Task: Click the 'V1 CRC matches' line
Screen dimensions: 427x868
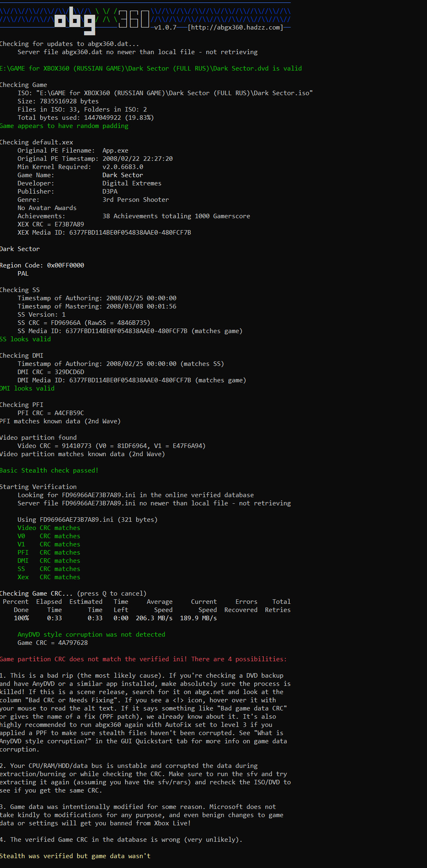Action: 49,544
